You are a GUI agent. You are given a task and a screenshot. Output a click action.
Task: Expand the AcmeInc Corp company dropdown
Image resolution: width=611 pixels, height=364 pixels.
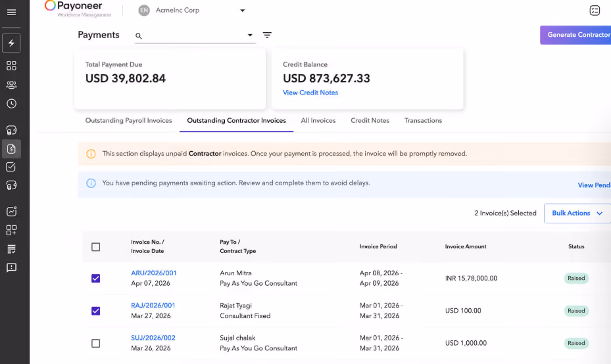click(243, 11)
